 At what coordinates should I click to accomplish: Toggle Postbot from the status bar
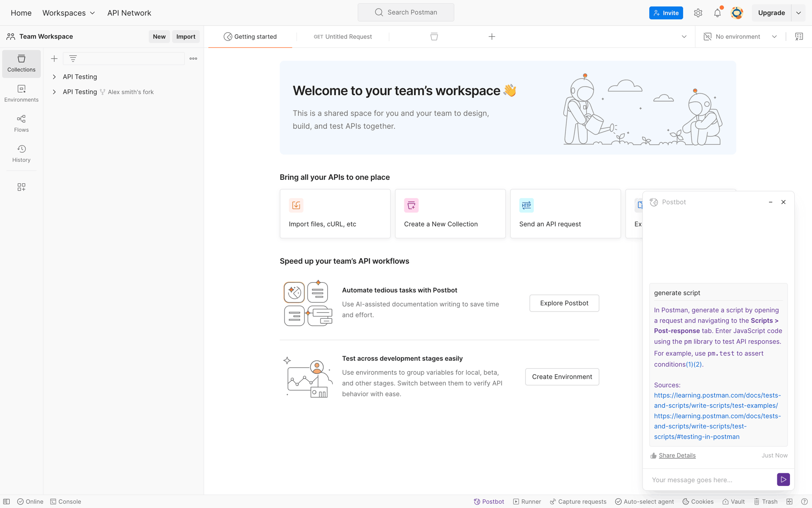click(489, 501)
